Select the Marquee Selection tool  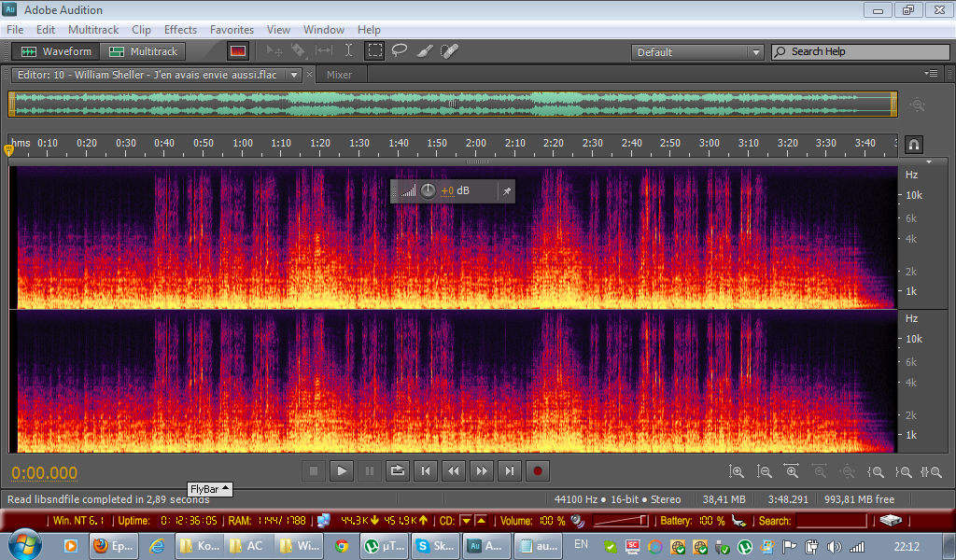coord(374,51)
